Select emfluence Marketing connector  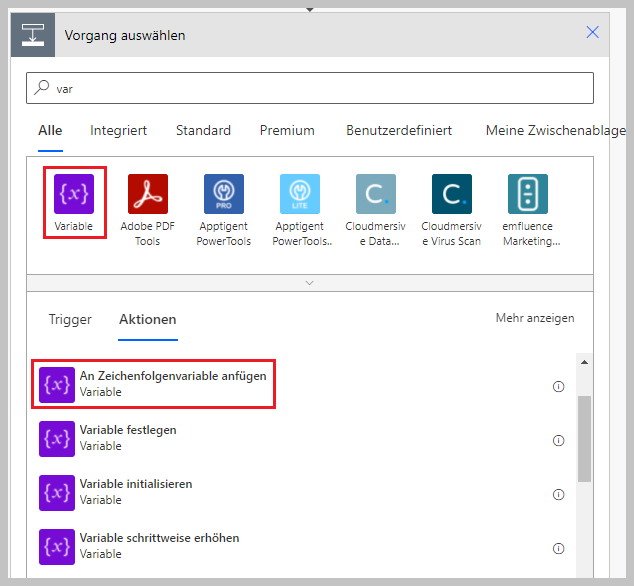[x=528, y=194]
